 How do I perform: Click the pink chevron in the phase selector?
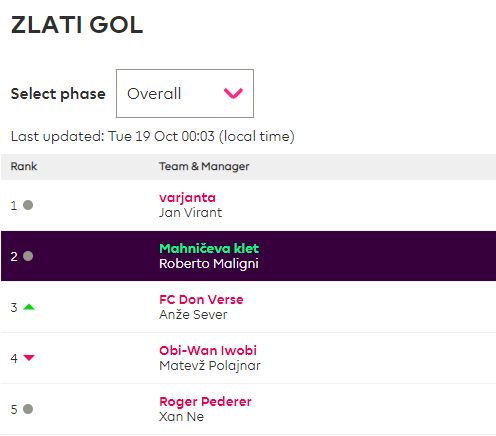pos(233,93)
